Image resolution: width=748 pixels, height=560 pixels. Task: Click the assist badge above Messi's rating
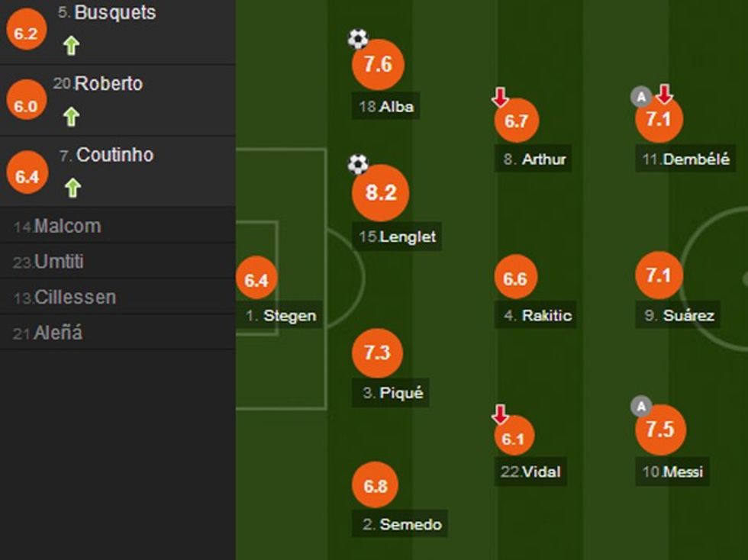[641, 406]
